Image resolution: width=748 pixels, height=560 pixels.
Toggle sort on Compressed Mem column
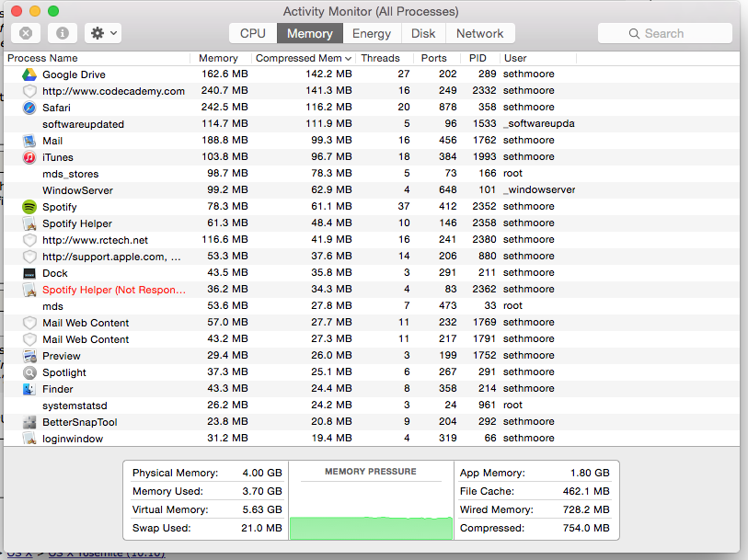coord(304,58)
